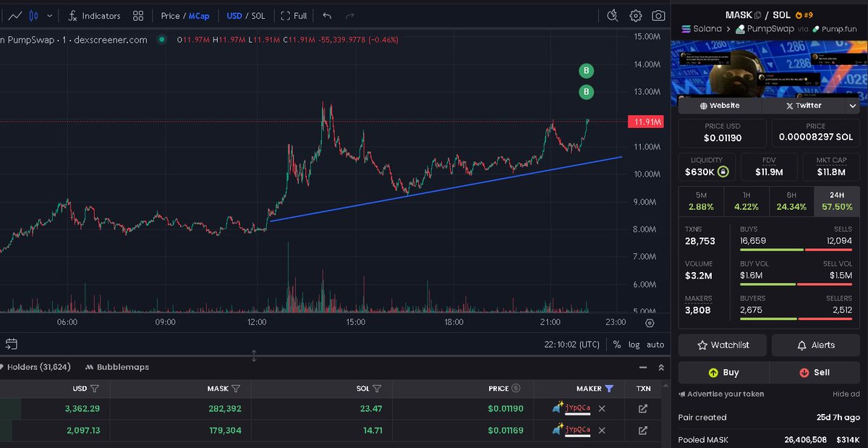This screenshot has height=448, width=868.
Task: Copy the MASK token address icon
Action: click(757, 15)
